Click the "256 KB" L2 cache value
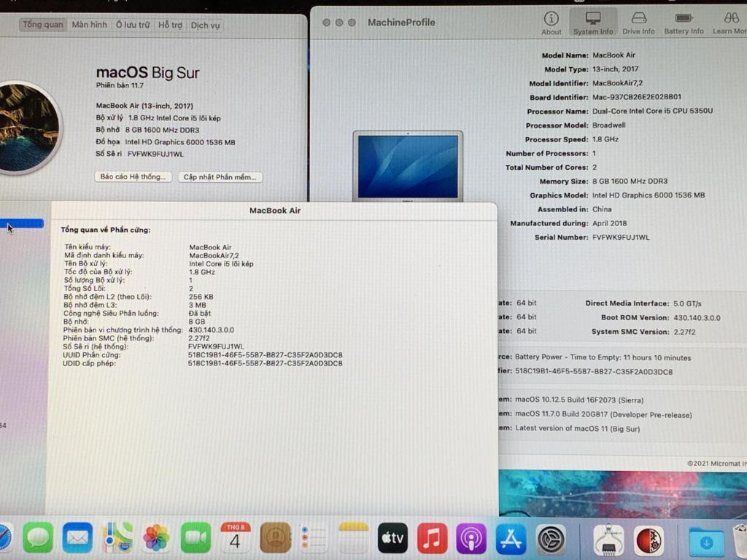 (x=201, y=297)
